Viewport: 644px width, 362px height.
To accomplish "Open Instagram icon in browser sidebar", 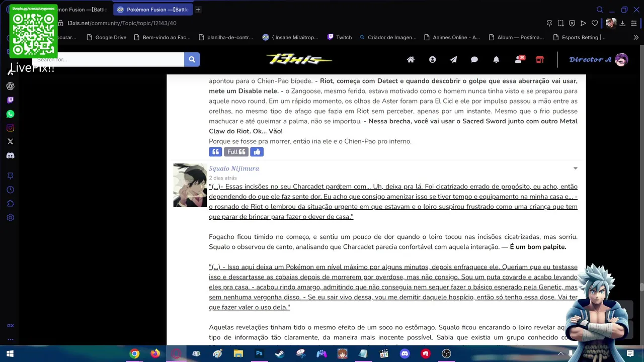I will tap(10, 128).
